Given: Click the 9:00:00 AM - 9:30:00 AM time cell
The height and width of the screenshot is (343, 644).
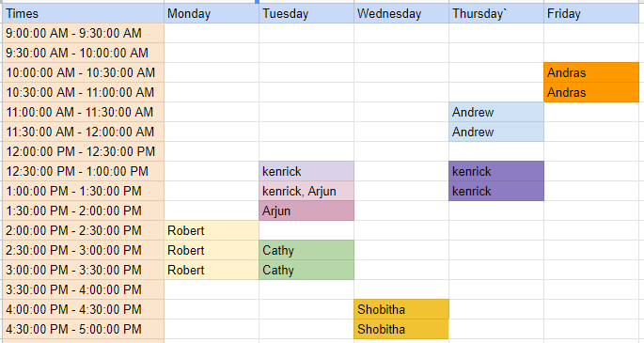Looking at the screenshot, I should click(x=84, y=33).
